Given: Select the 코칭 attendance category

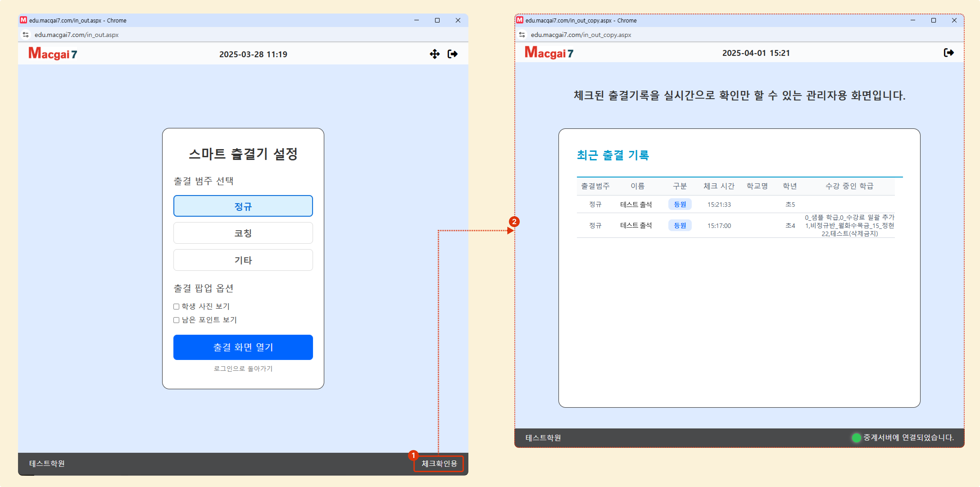Looking at the screenshot, I should point(243,233).
